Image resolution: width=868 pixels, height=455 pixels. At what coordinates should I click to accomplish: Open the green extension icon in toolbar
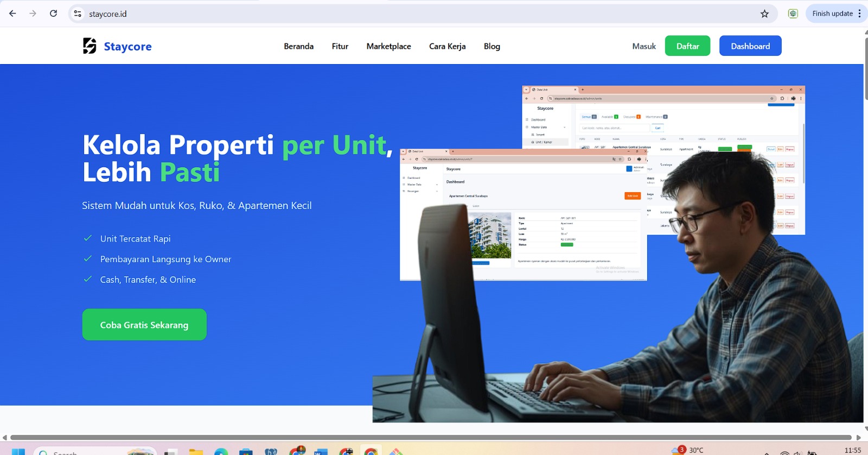793,14
